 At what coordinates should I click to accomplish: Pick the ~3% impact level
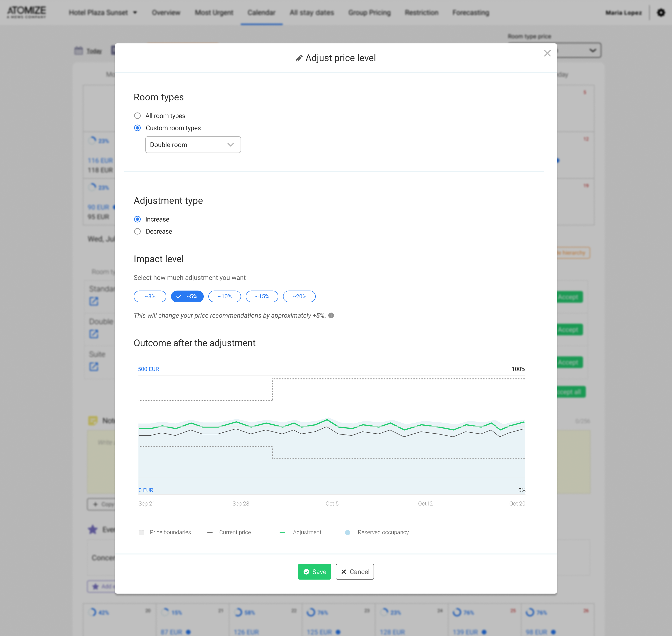pos(150,296)
